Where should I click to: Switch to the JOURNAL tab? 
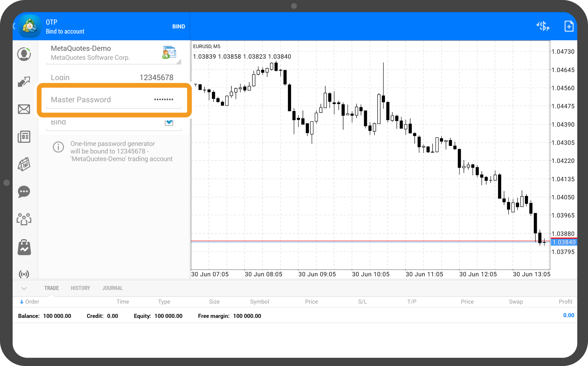click(x=112, y=288)
